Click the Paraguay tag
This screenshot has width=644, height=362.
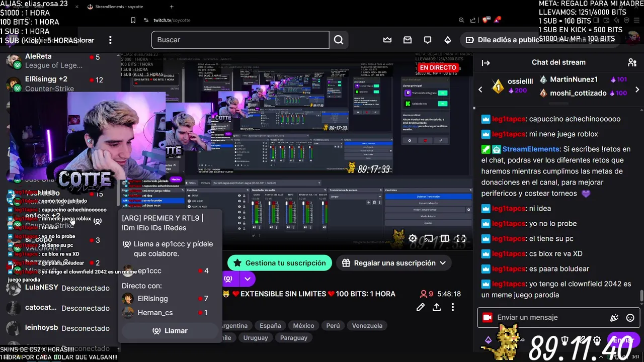(x=293, y=338)
